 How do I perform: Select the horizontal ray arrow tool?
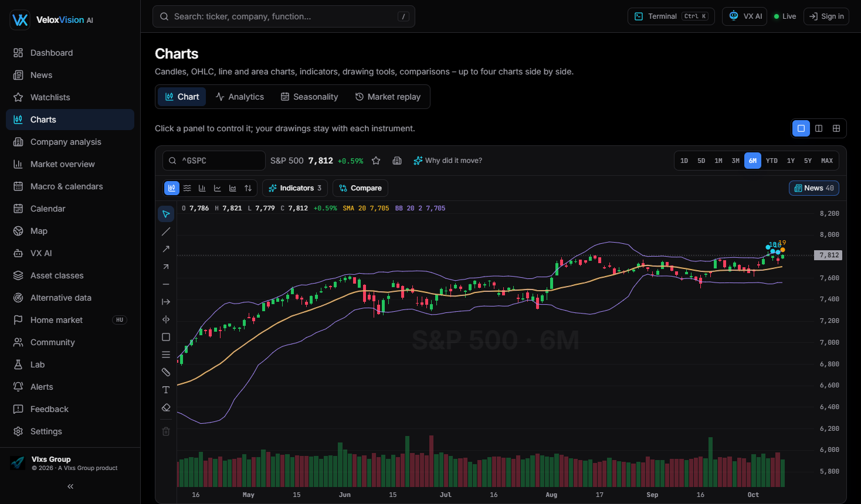point(166,302)
